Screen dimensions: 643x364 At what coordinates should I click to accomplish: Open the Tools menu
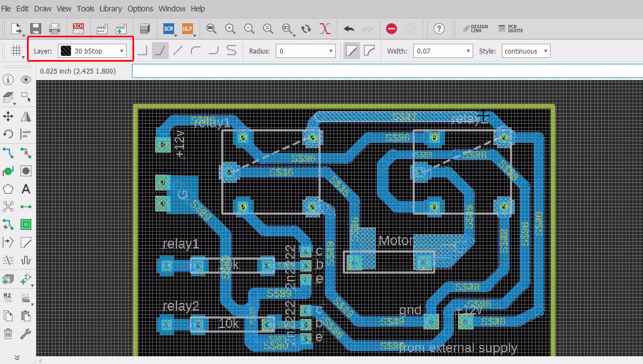pos(85,9)
